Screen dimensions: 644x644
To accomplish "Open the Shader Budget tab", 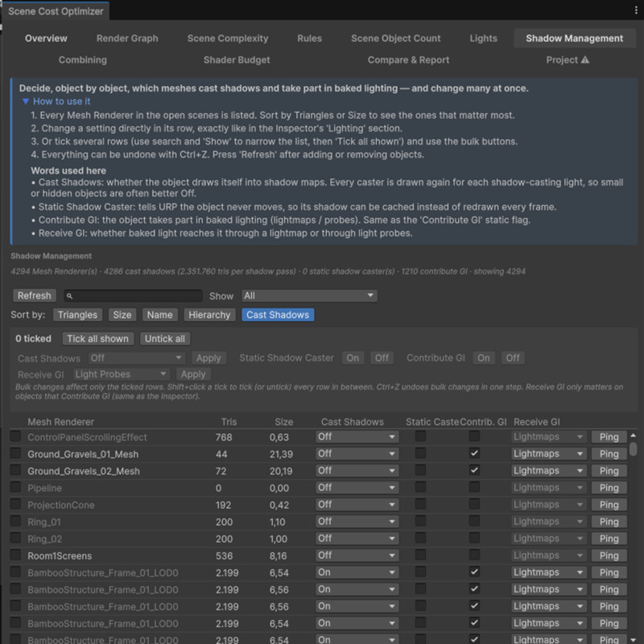I will coord(237,60).
